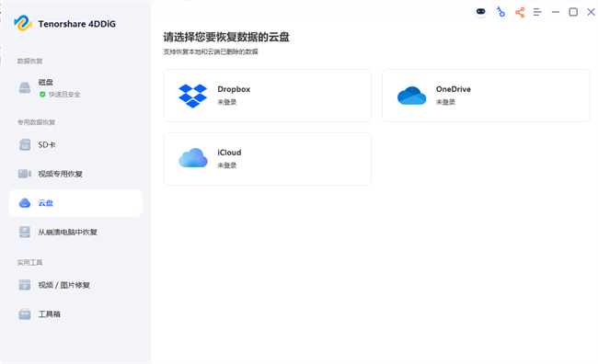Click the 专用数据恢复 section label
This screenshot has width=598, height=364.
pos(36,122)
